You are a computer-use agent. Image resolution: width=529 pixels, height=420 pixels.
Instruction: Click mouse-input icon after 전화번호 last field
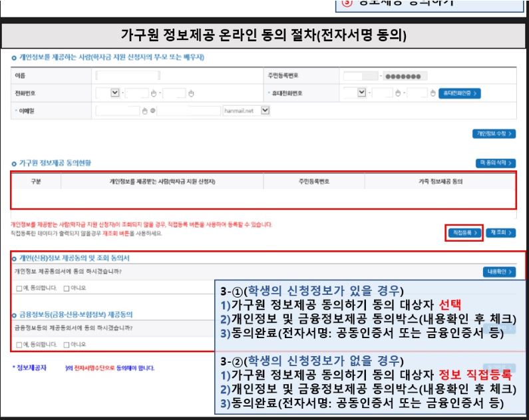pos(191,93)
